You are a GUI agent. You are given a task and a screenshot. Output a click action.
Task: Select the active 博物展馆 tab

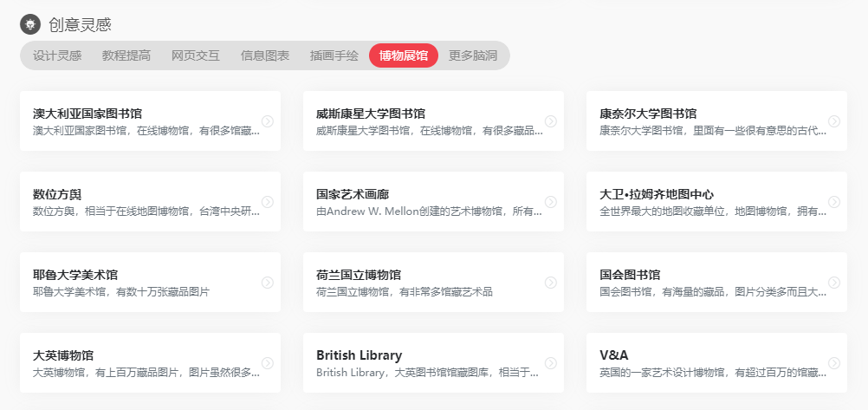pos(404,55)
